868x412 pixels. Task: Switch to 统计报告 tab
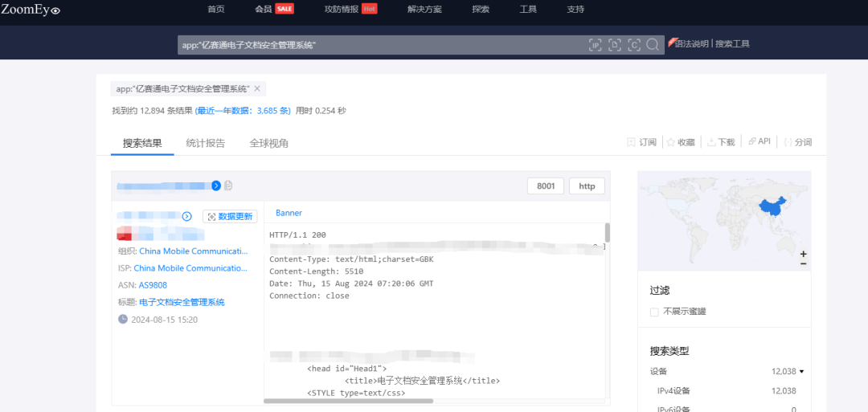pos(206,143)
